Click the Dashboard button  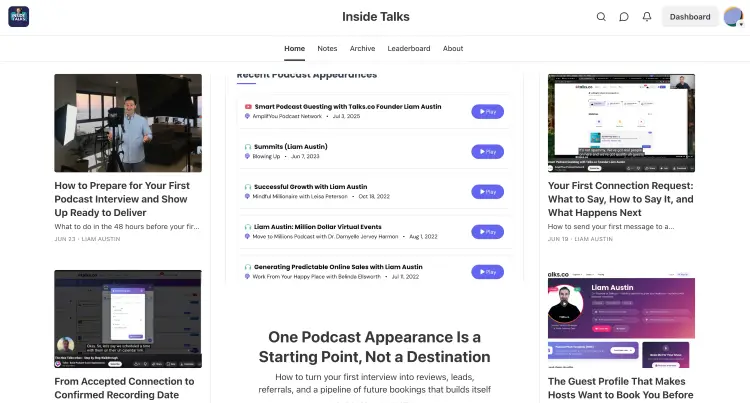point(690,17)
